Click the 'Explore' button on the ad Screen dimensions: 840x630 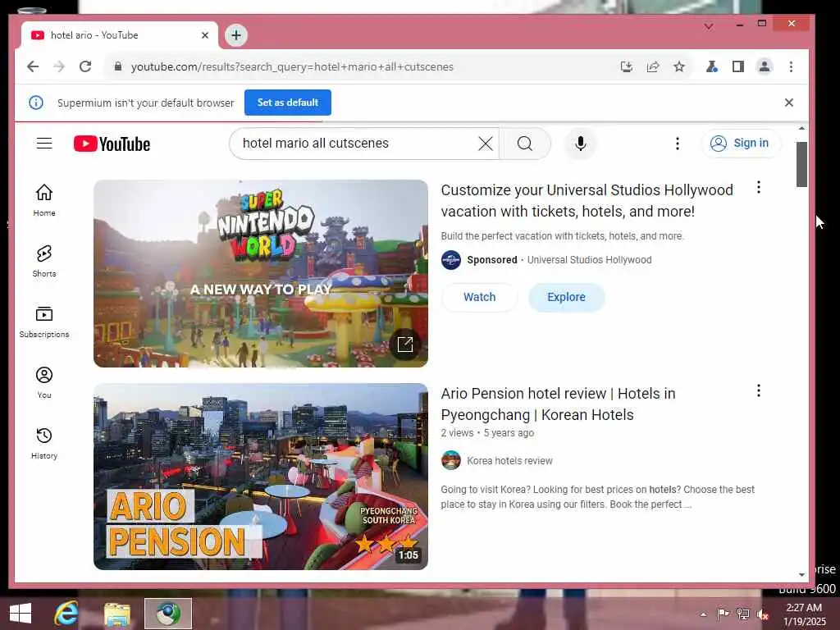[x=566, y=297]
